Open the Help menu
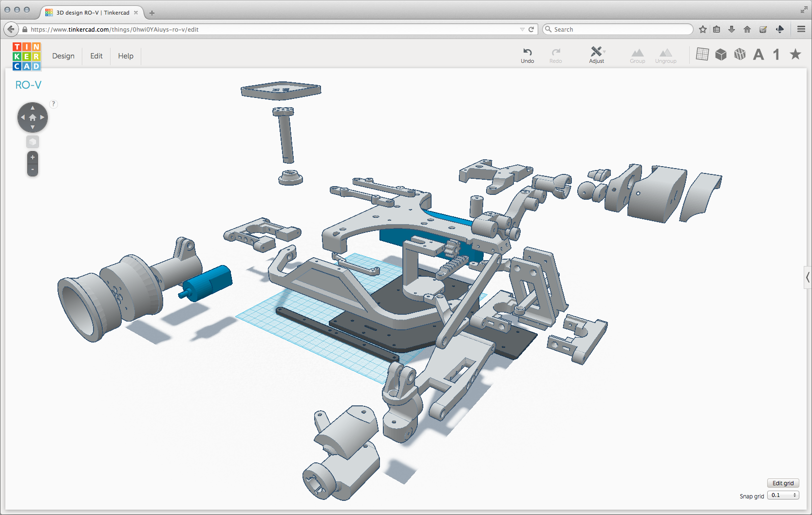This screenshot has height=515, width=812. pyautogui.click(x=125, y=56)
